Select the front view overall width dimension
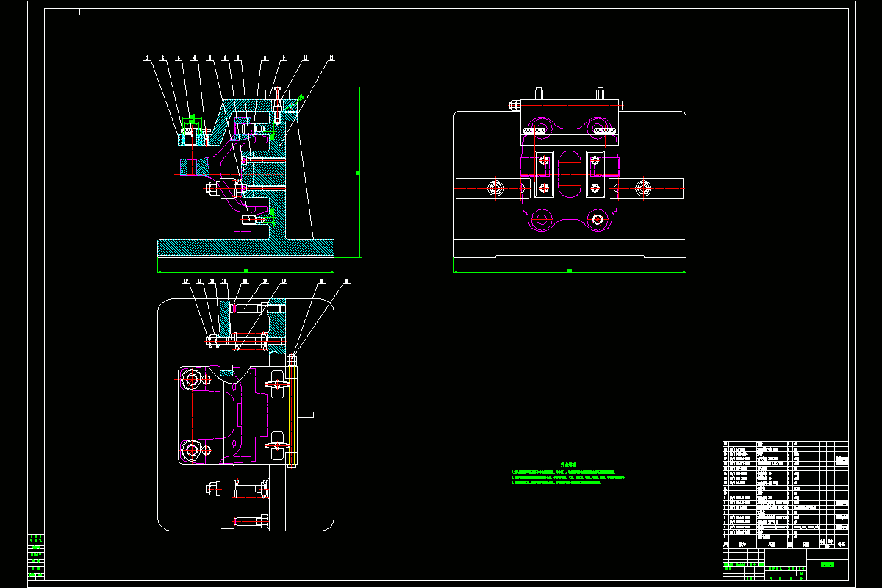Image resolution: width=882 pixels, height=588 pixels. click(570, 271)
